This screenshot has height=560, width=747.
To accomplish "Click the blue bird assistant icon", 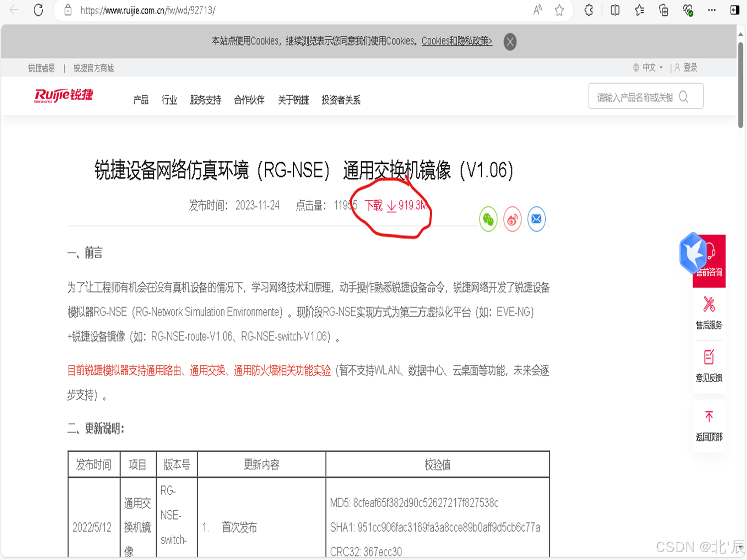I will coord(693,253).
